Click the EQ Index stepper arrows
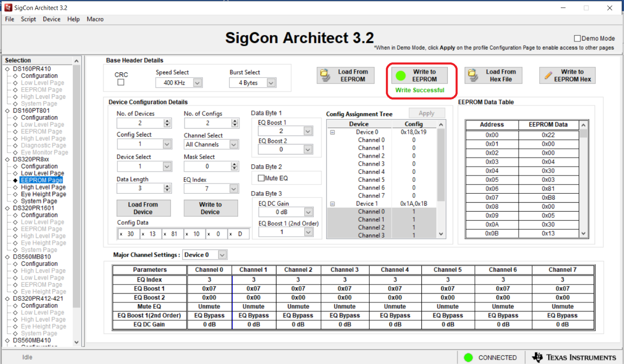The width and height of the screenshot is (624, 364). coord(235,188)
